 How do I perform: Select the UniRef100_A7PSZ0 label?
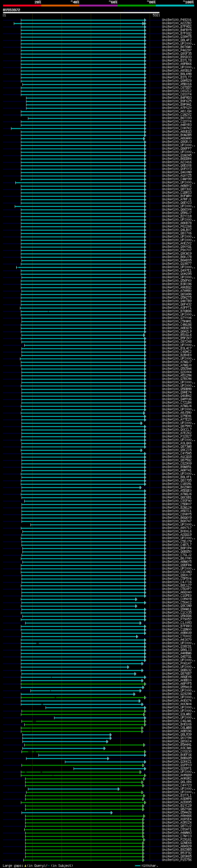(177, 108)
